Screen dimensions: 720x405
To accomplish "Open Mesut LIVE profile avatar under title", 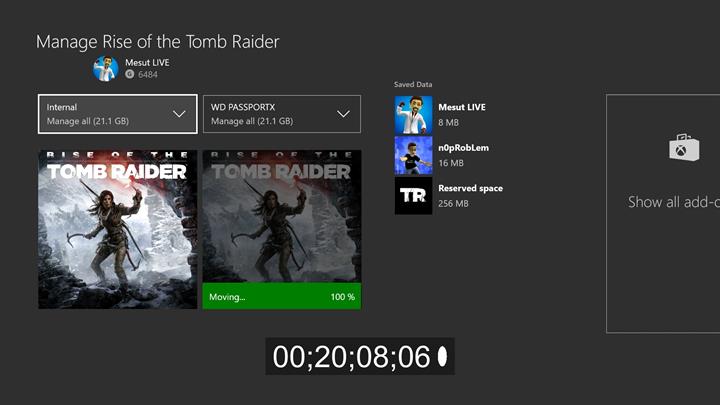I will tap(106, 69).
